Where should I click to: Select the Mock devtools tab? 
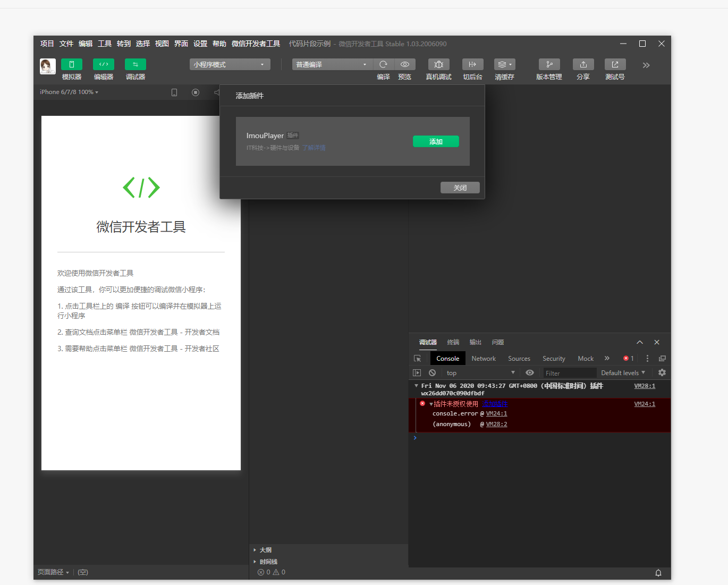586,359
